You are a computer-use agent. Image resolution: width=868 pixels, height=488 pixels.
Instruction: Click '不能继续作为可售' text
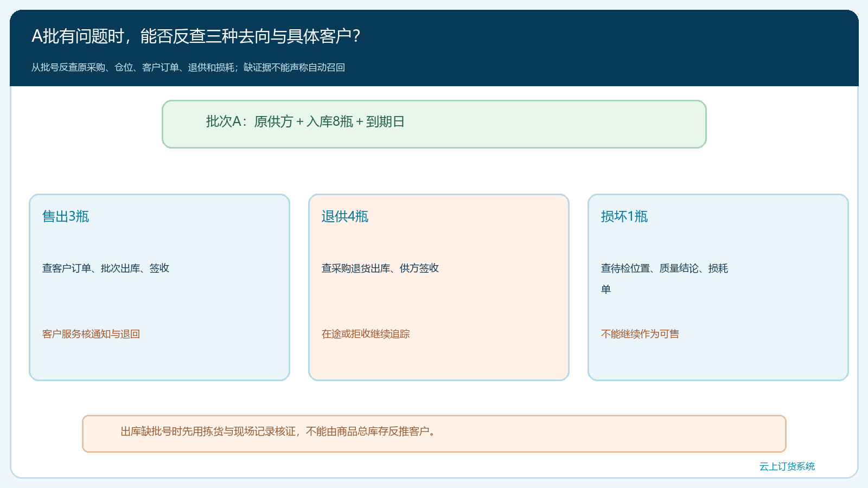click(x=640, y=334)
